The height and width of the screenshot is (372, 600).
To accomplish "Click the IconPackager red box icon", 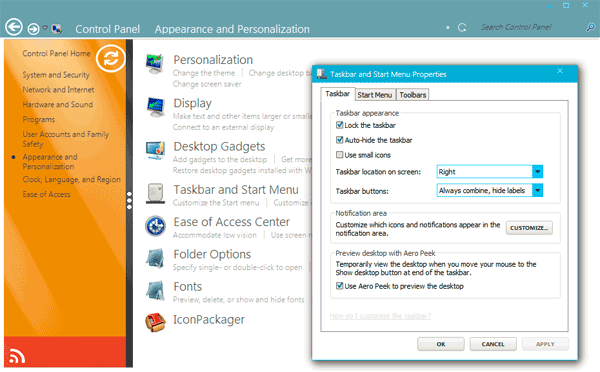I will click(x=155, y=322).
